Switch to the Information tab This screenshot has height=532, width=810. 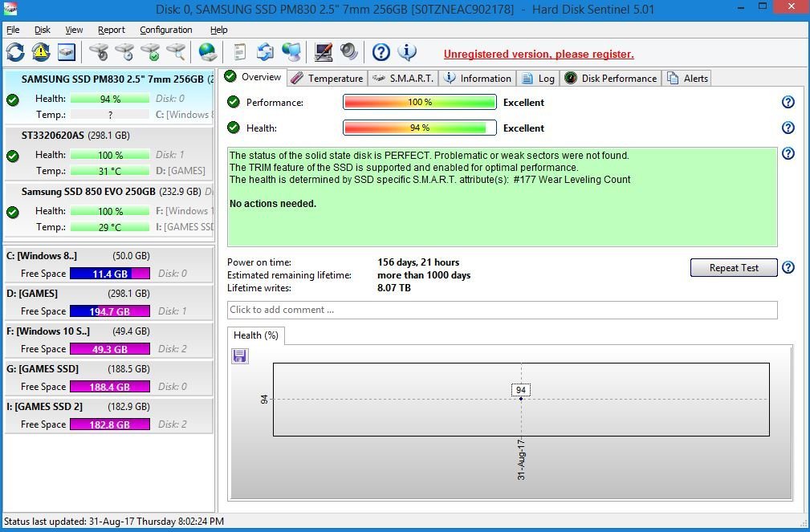[478, 78]
